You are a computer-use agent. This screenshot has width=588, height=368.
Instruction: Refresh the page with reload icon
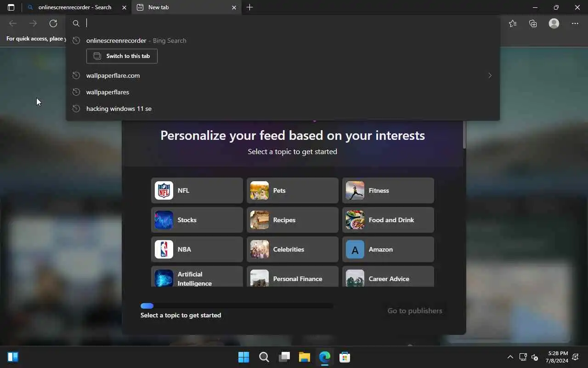tap(53, 23)
